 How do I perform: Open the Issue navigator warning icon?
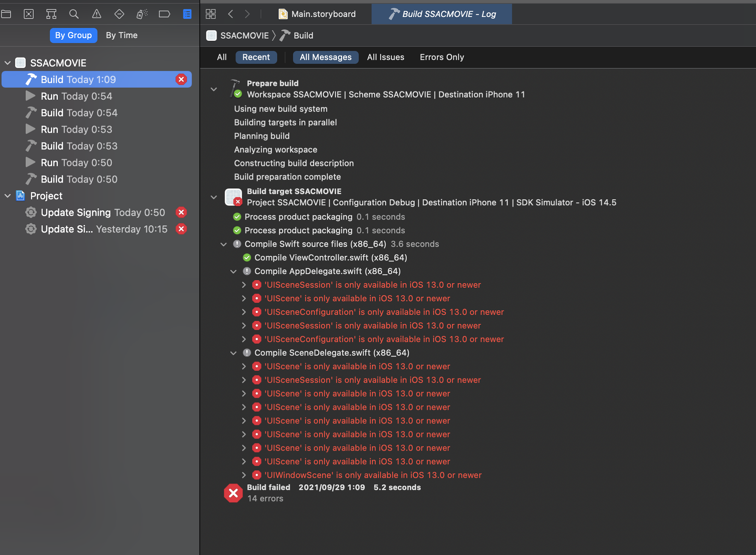(97, 14)
